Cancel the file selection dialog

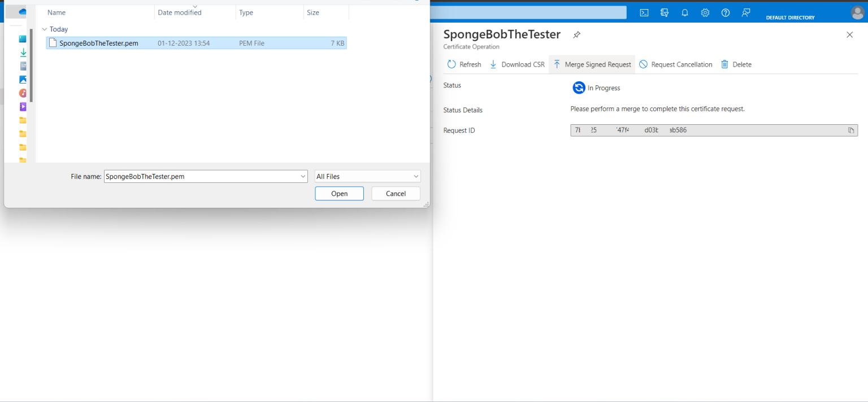[396, 193]
